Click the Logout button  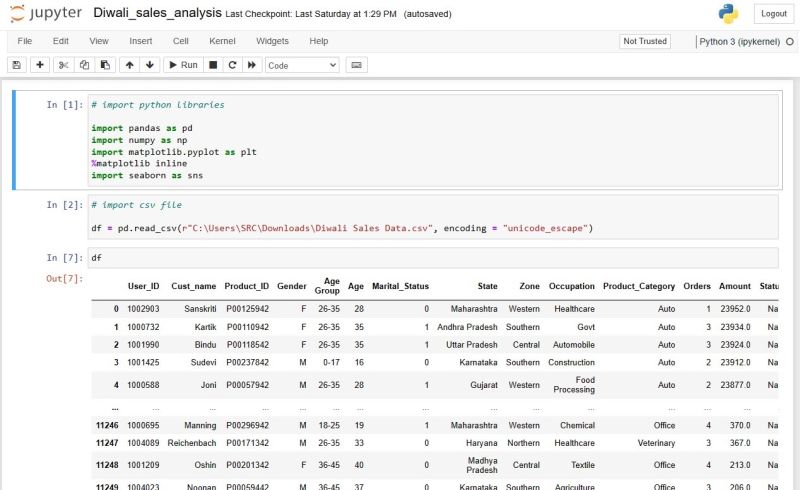tap(773, 14)
